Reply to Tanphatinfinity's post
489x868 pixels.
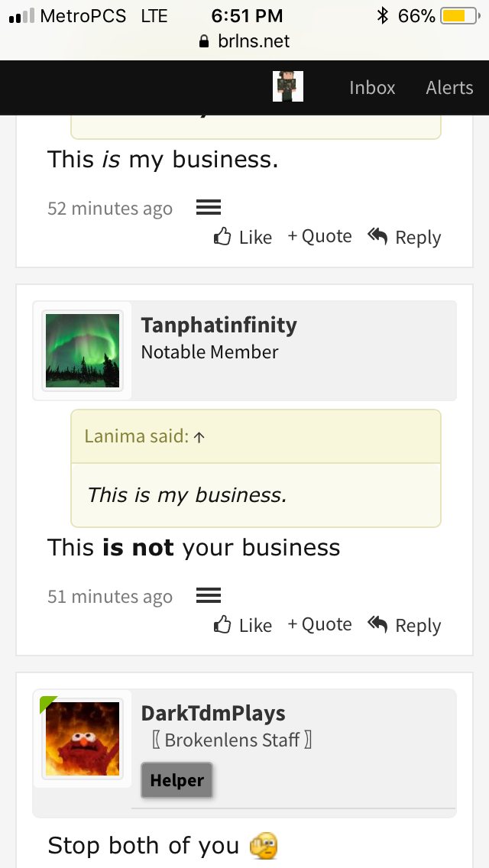pyautogui.click(x=404, y=625)
